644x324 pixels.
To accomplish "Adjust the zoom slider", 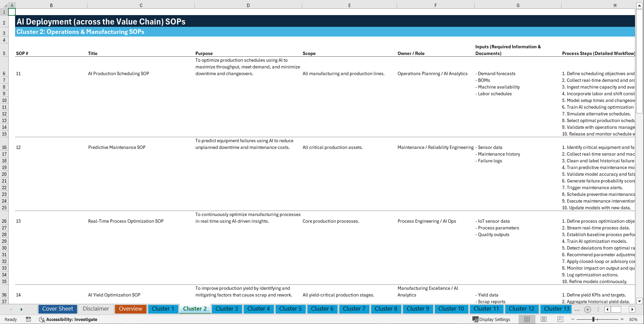I will click(x=593, y=319).
